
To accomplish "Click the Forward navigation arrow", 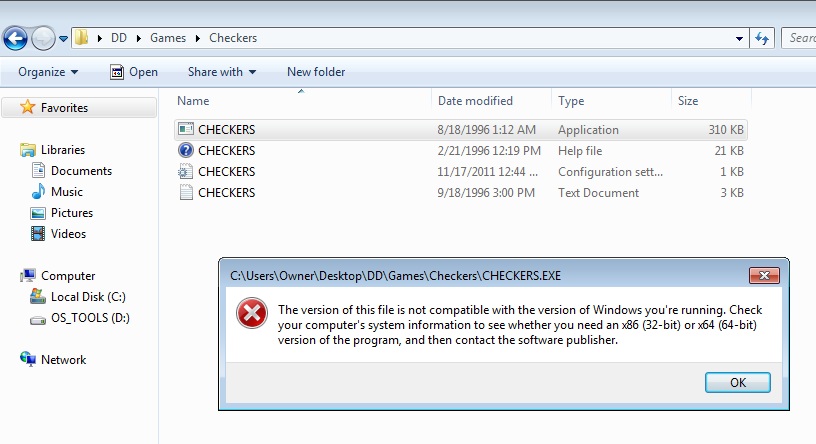I will (x=43, y=38).
